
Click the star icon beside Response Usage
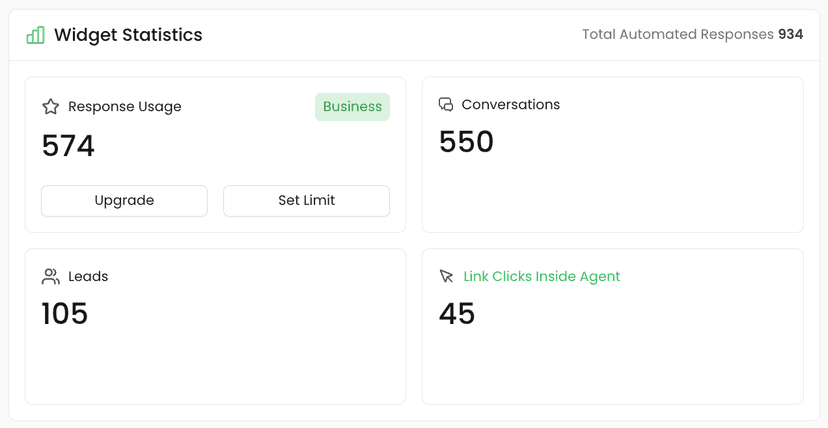click(x=51, y=106)
